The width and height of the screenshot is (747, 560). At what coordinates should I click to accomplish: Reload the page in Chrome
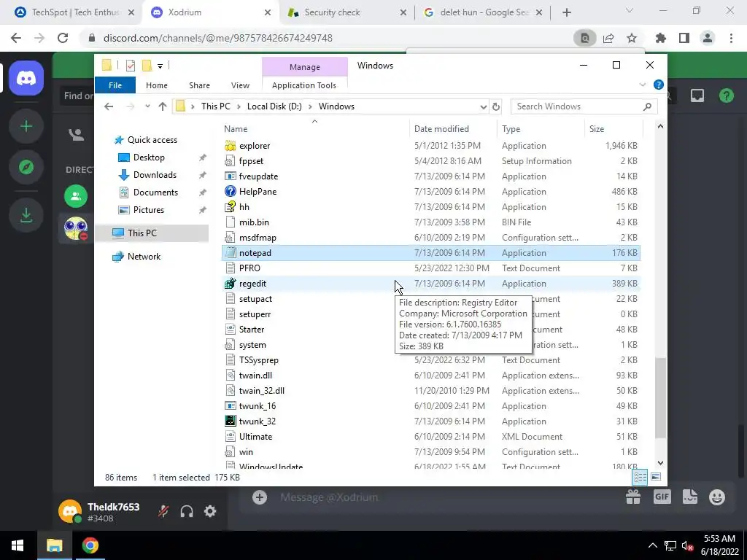(x=63, y=38)
